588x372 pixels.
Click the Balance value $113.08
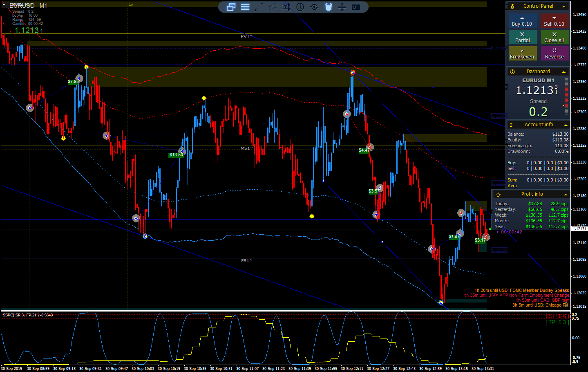[x=560, y=134]
